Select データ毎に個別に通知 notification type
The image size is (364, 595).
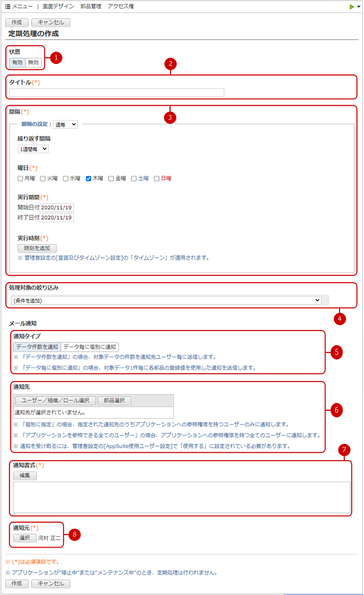(x=90, y=347)
